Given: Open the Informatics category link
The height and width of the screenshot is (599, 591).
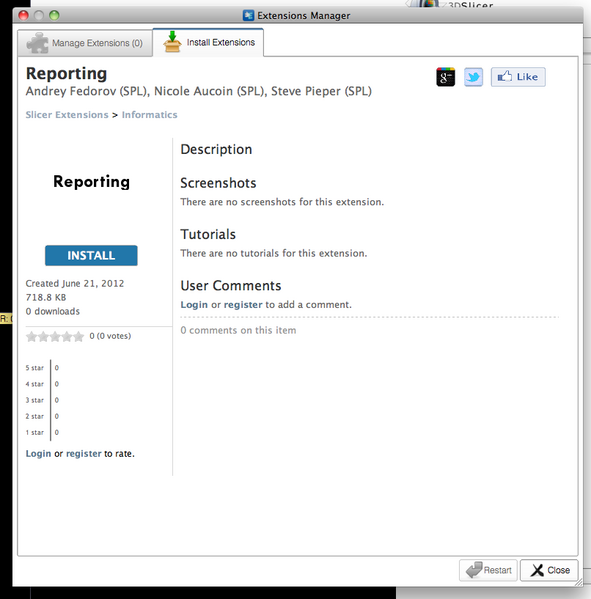Looking at the screenshot, I should 149,115.
